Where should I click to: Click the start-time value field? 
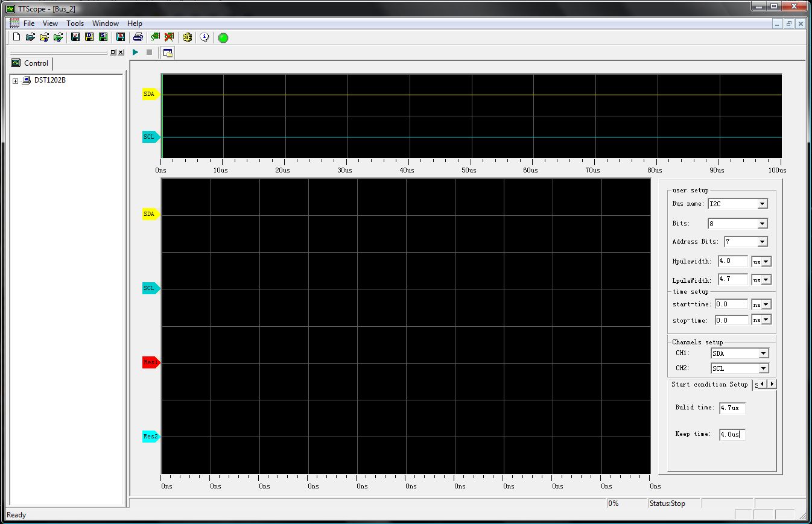point(731,304)
